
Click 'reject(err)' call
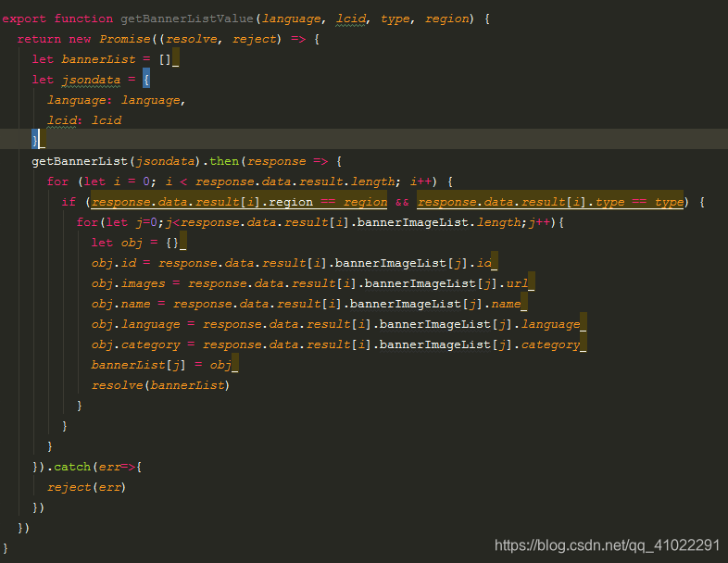click(86, 487)
